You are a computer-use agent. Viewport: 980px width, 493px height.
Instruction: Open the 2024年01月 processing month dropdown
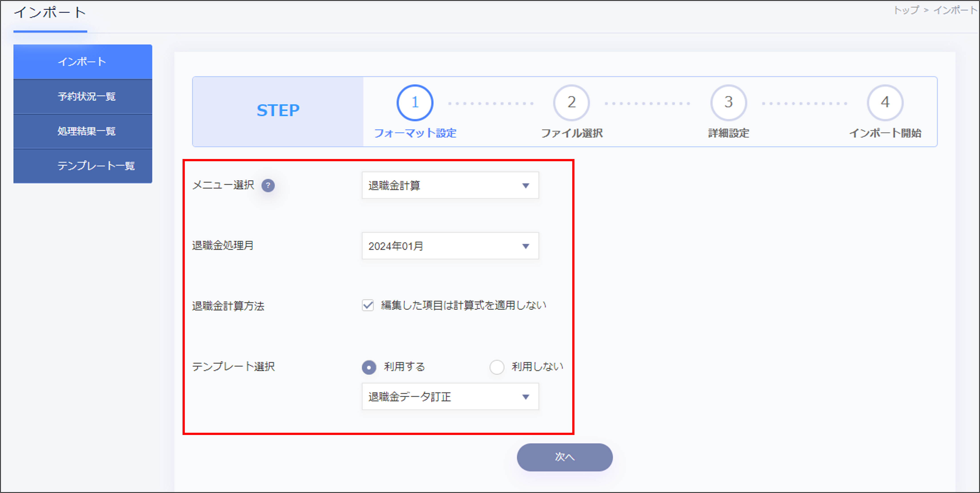[x=450, y=246]
